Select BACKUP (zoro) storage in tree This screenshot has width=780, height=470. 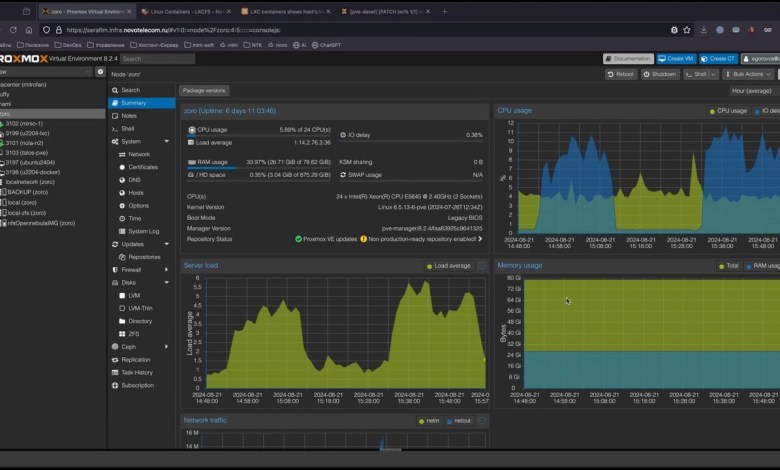(x=27, y=192)
